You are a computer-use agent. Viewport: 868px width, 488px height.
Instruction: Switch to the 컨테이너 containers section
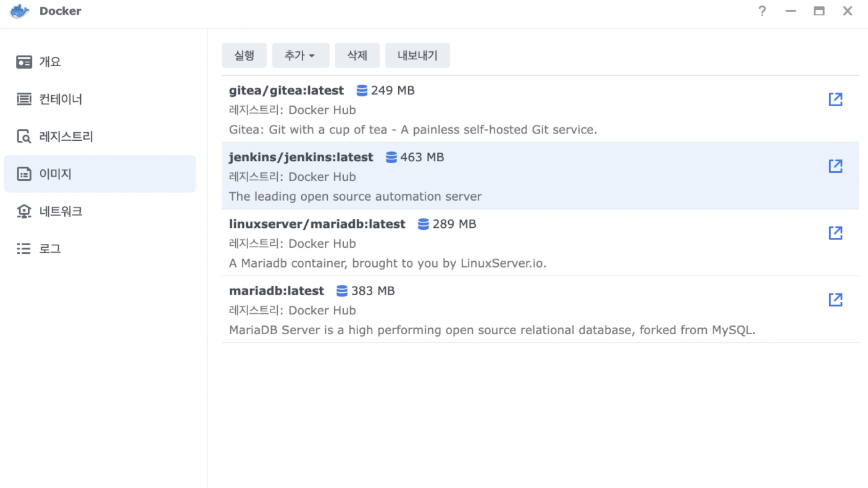point(100,99)
